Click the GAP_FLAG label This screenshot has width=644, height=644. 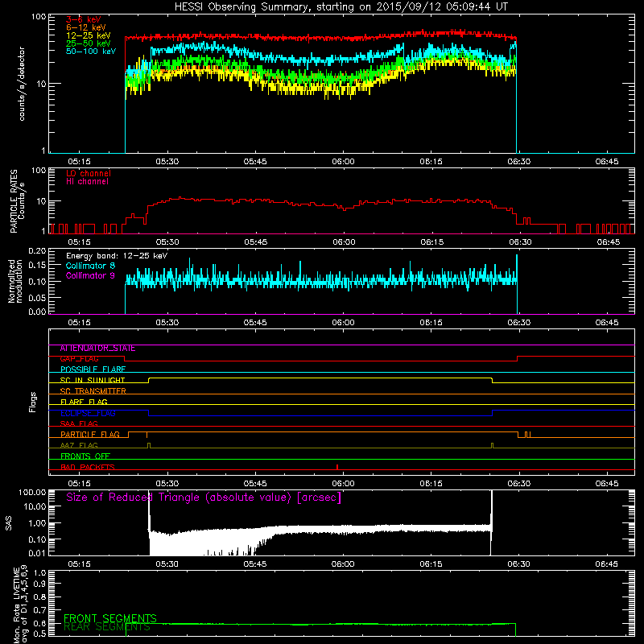(79, 359)
